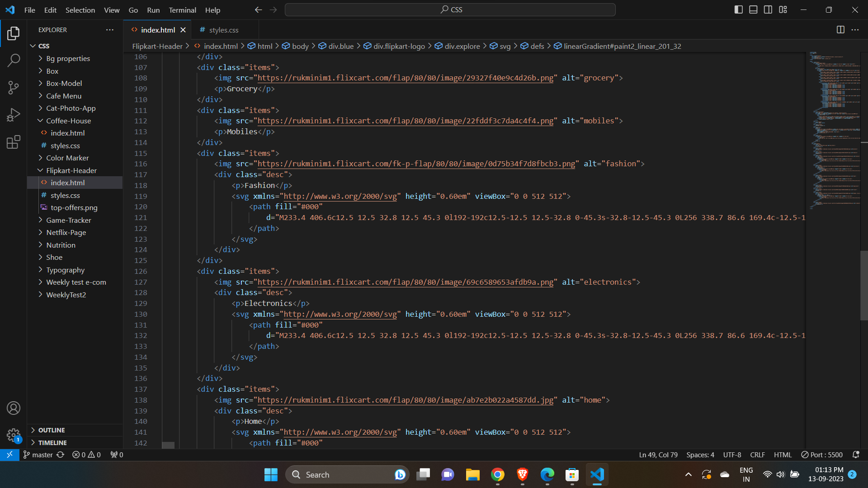Switch to the styles.css tab

click(223, 30)
